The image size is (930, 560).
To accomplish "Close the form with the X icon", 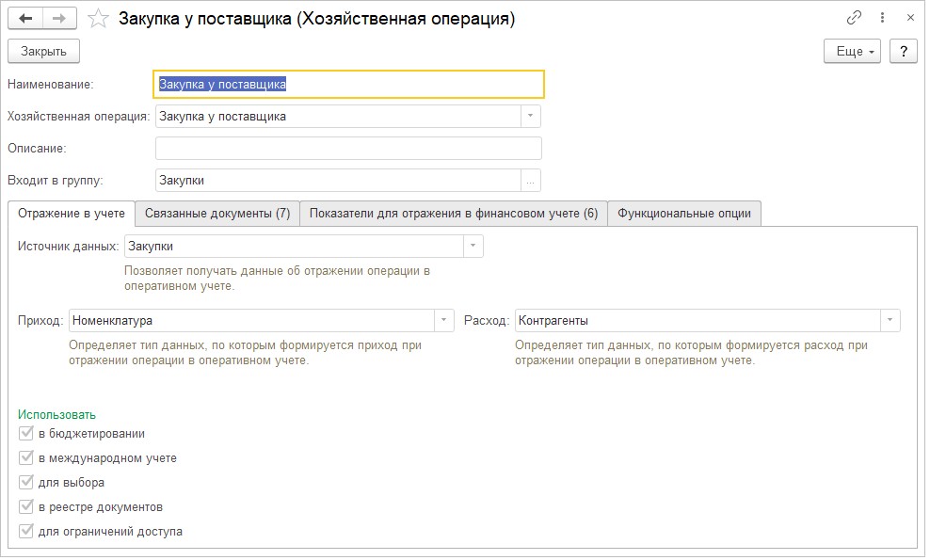I will coord(908,18).
